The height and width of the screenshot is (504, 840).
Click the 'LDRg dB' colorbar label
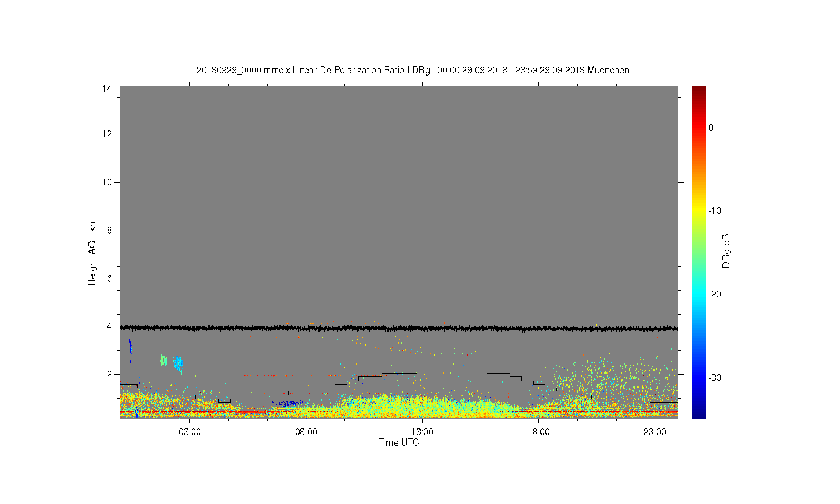726,253
